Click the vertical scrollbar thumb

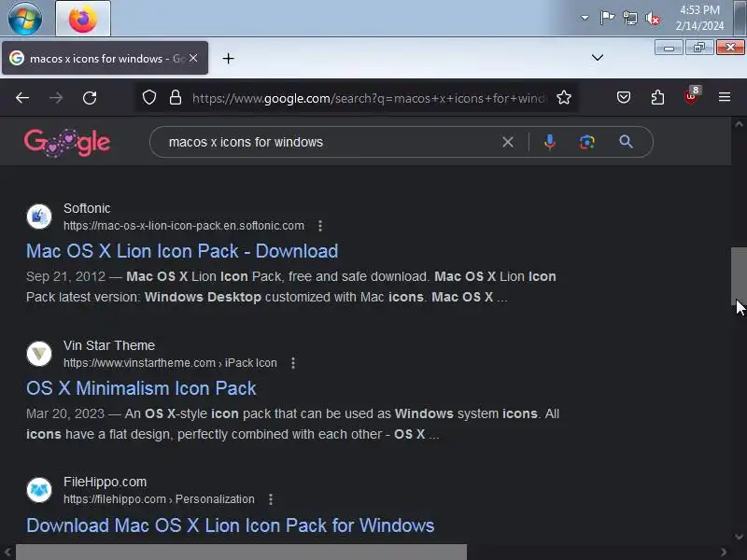(739, 275)
